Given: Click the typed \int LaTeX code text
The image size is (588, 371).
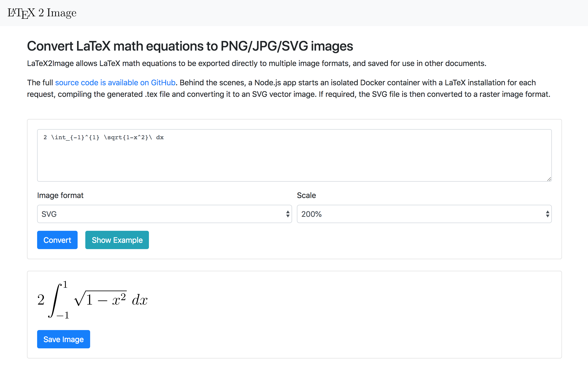Looking at the screenshot, I should pyautogui.click(x=104, y=137).
